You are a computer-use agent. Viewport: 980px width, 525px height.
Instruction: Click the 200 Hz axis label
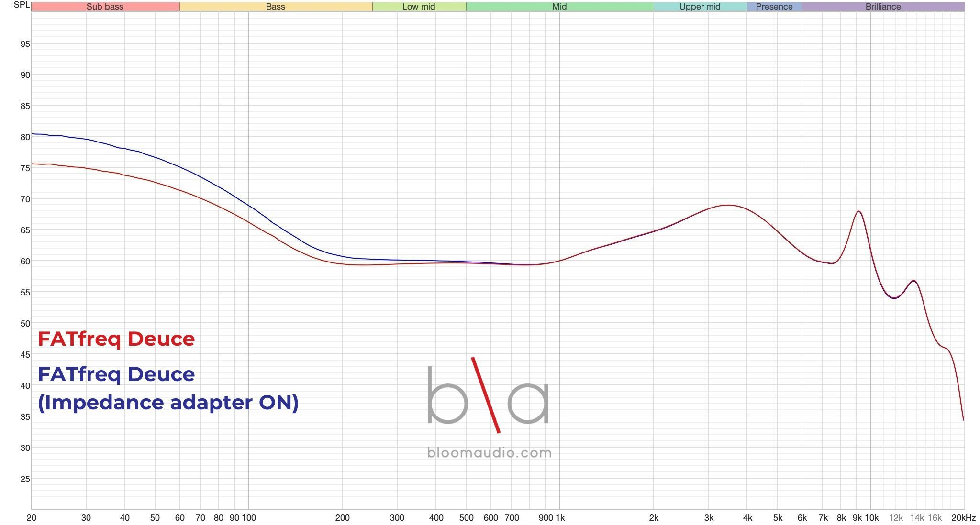pos(342,518)
